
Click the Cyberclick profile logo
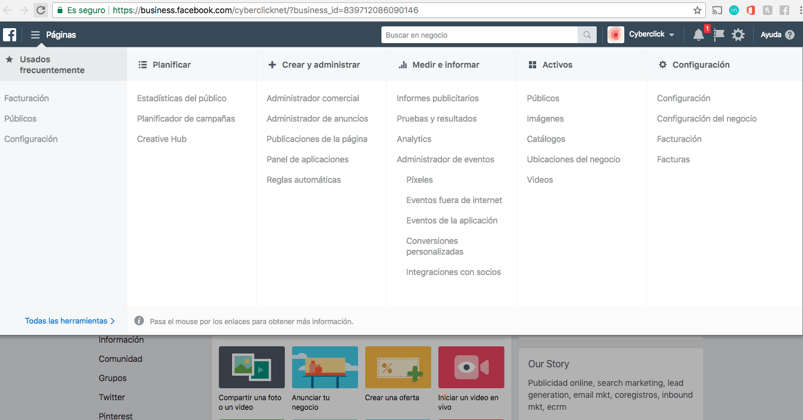pos(616,34)
